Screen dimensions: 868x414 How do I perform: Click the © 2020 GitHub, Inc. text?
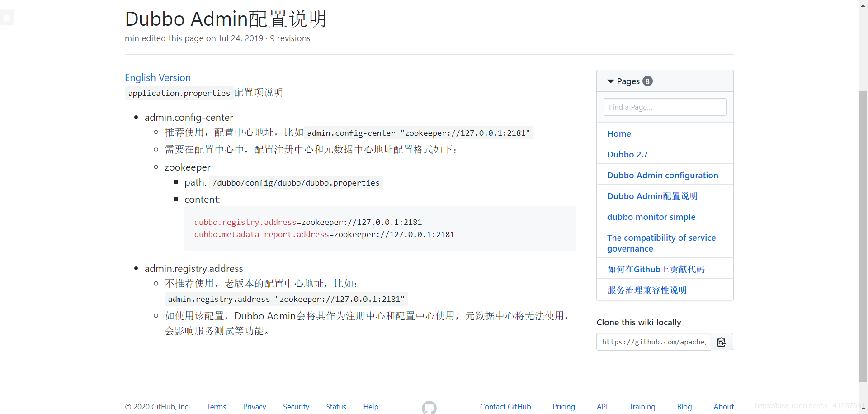click(x=157, y=407)
